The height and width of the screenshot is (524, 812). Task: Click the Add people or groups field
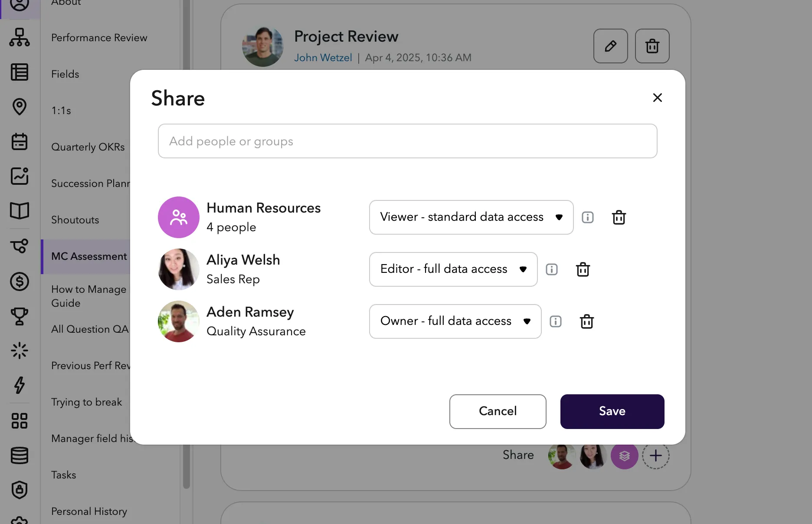pos(408,141)
